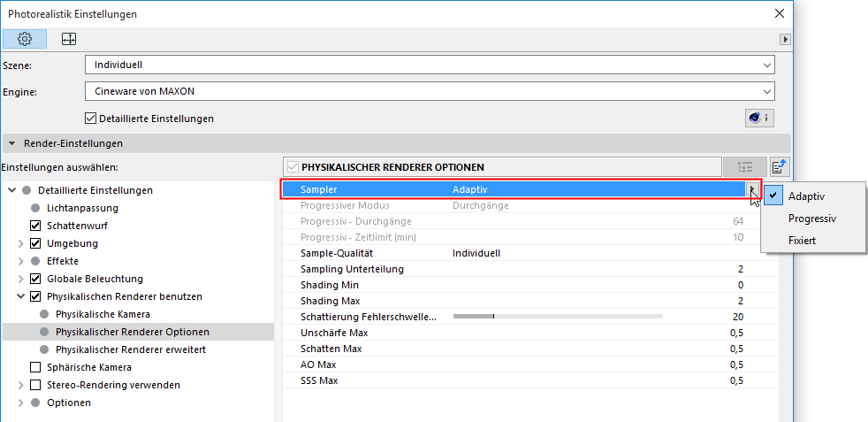Expand the Stereo-Rendering verwenden node
Image resolution: width=868 pixels, height=422 pixels.
pyautogui.click(x=21, y=385)
